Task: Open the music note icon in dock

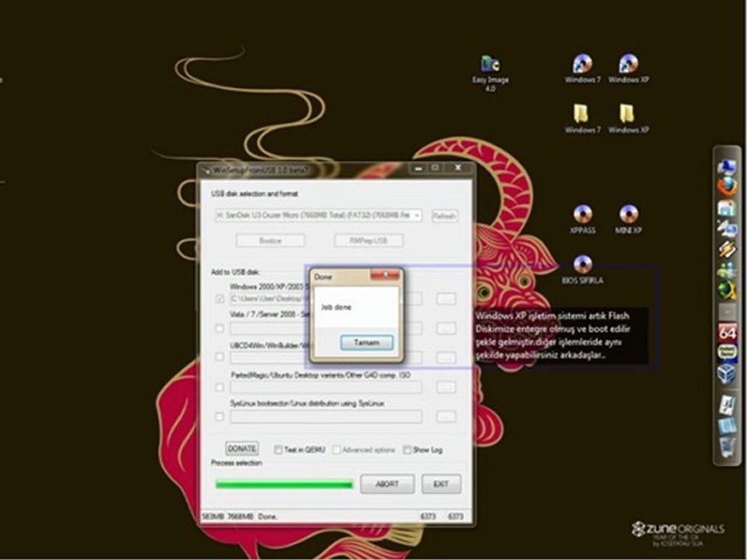Action: [727, 404]
